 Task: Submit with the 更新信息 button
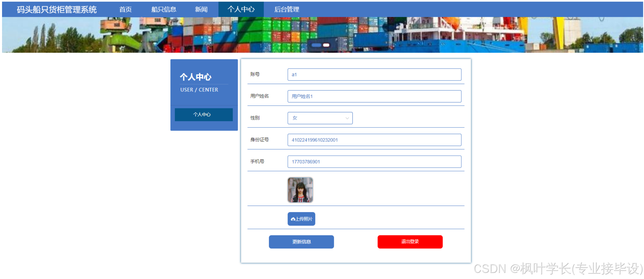point(301,242)
